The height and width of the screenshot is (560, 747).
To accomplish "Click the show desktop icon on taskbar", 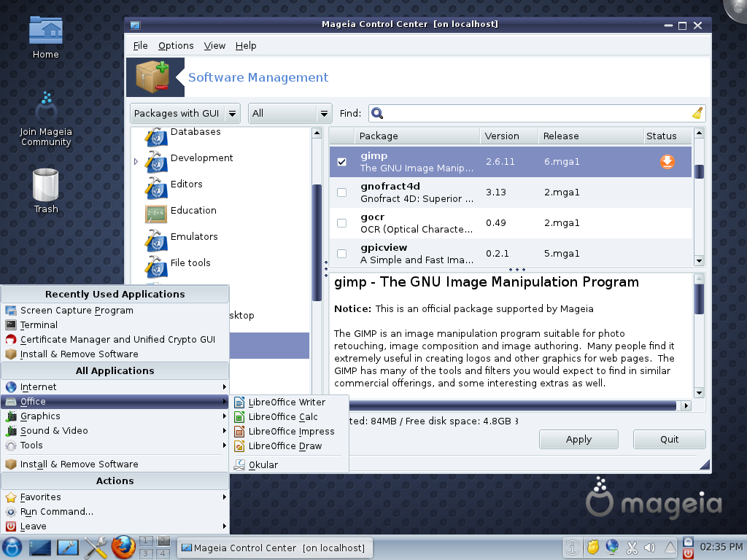I will click(x=40, y=548).
